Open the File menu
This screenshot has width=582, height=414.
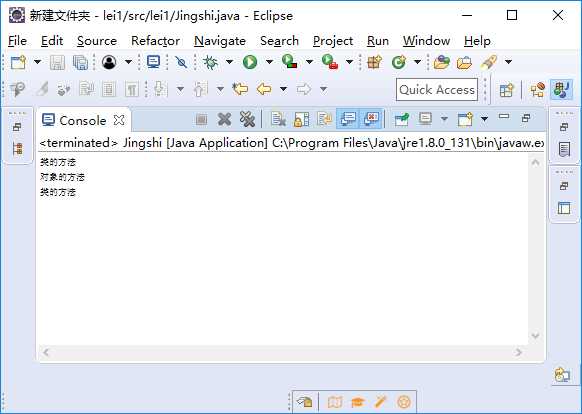pos(17,40)
